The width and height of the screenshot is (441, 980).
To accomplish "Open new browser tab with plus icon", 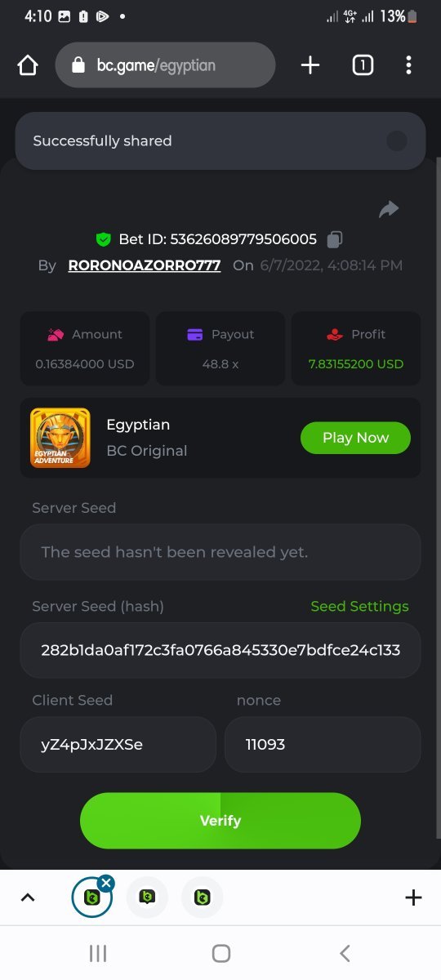I will tap(310, 65).
